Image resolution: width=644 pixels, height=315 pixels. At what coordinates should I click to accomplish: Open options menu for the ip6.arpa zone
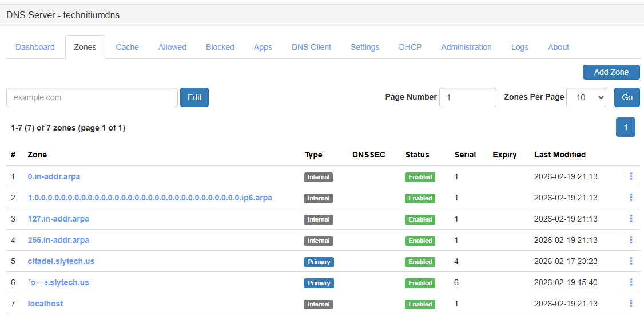pos(631,198)
